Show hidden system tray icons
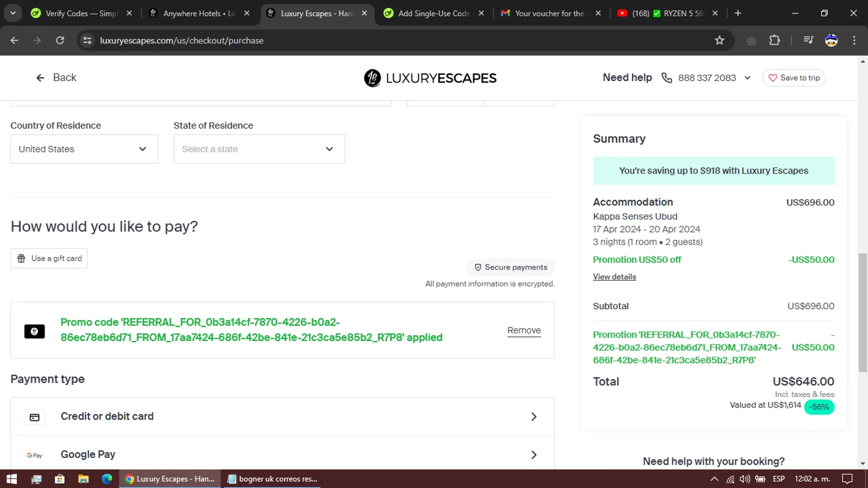The image size is (868, 488). (x=715, y=479)
